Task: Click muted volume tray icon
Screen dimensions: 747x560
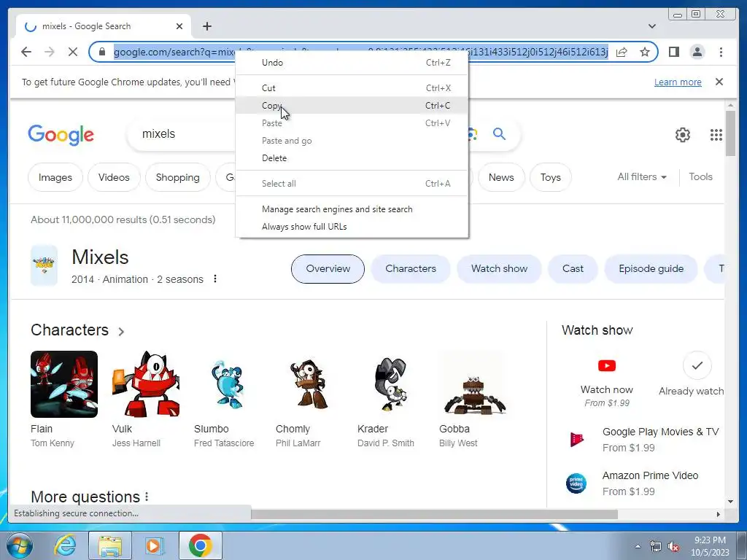Action: pyautogui.click(x=673, y=546)
